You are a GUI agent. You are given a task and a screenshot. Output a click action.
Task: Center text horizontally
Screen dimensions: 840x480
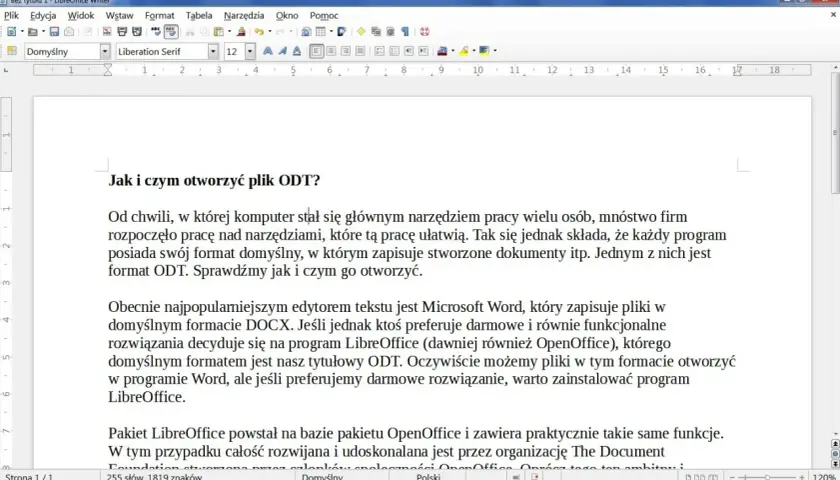pyautogui.click(x=331, y=51)
